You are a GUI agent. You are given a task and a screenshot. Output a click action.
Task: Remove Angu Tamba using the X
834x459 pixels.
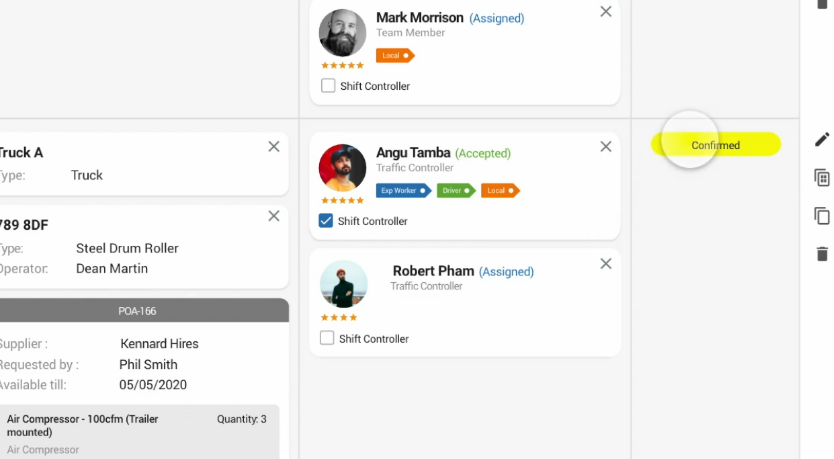(606, 147)
